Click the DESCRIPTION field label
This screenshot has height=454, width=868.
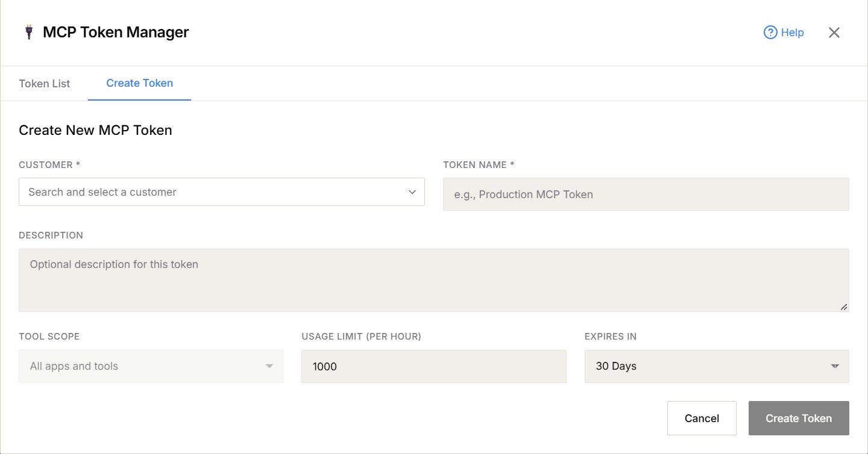[x=51, y=235]
